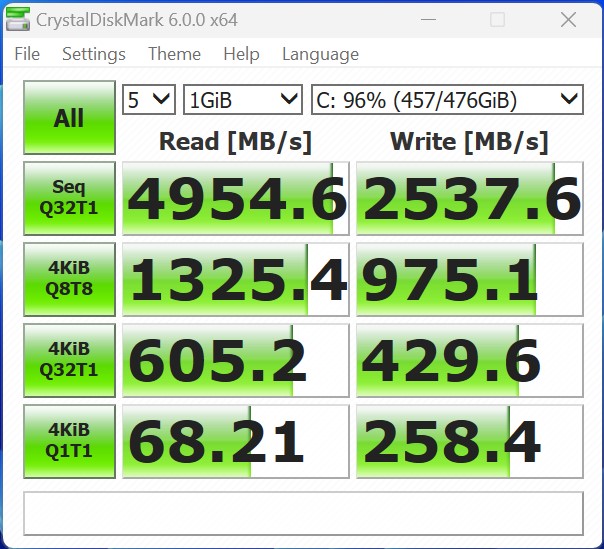Open the Settings menu
Viewport: 604px width, 549px height.
(x=94, y=54)
